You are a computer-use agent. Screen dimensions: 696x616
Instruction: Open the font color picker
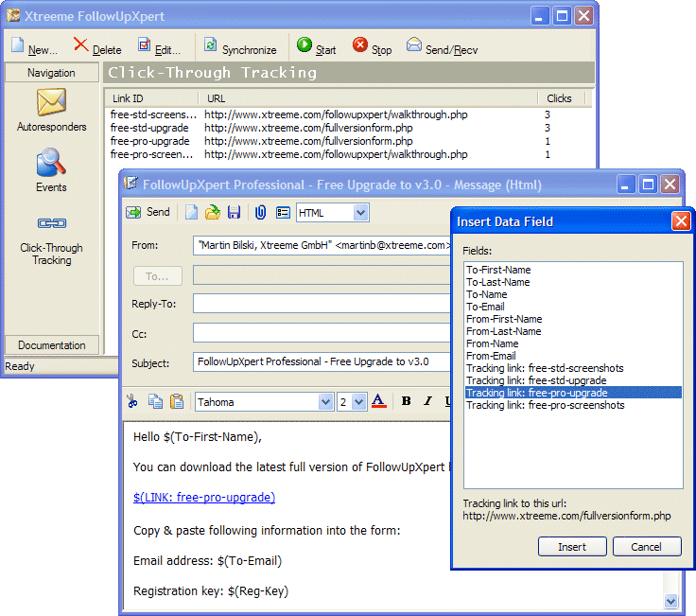[378, 401]
